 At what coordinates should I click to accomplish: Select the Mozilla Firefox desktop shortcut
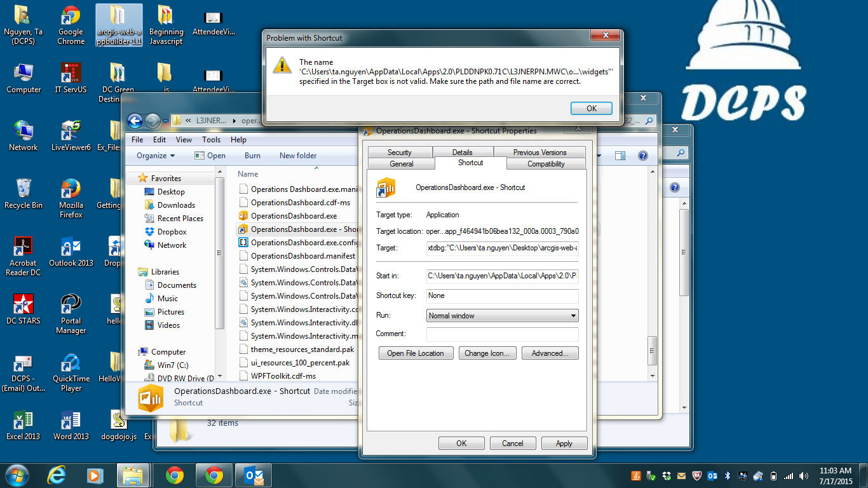(71, 198)
